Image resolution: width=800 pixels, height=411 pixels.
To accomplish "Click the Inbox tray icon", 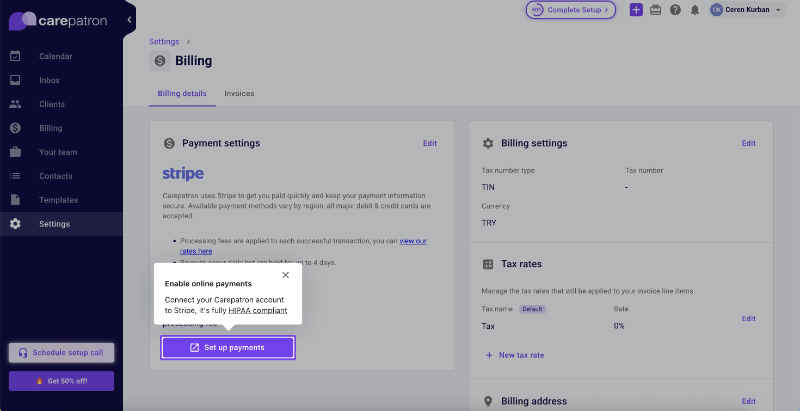I will (15, 80).
